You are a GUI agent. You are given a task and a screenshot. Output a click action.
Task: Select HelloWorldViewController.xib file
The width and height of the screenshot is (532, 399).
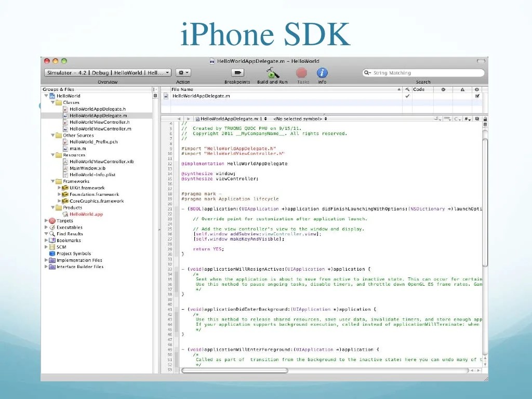click(101, 162)
